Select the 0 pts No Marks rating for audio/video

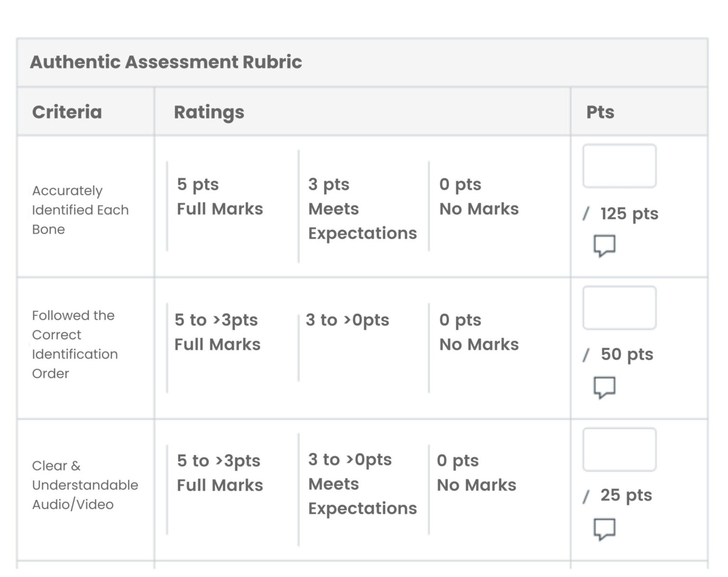(476, 472)
